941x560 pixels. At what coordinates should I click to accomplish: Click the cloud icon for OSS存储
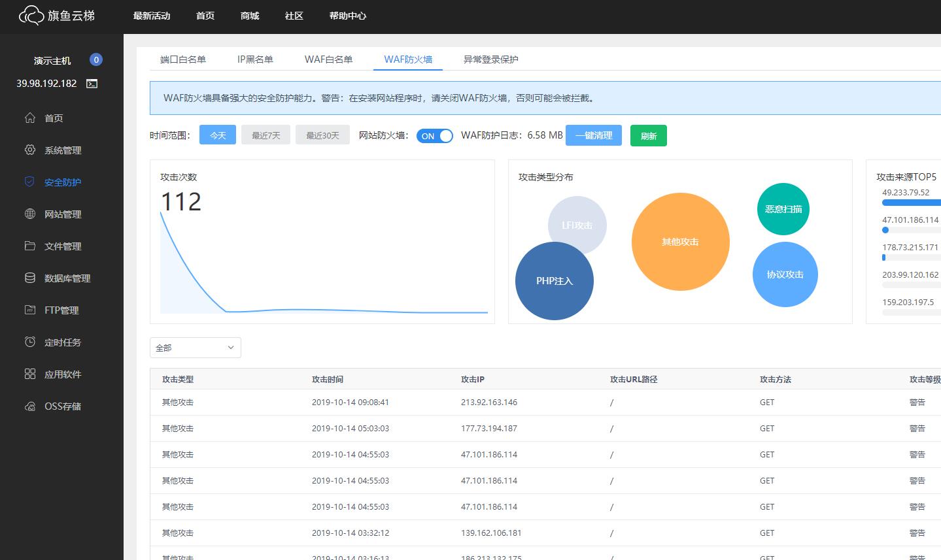coord(30,406)
